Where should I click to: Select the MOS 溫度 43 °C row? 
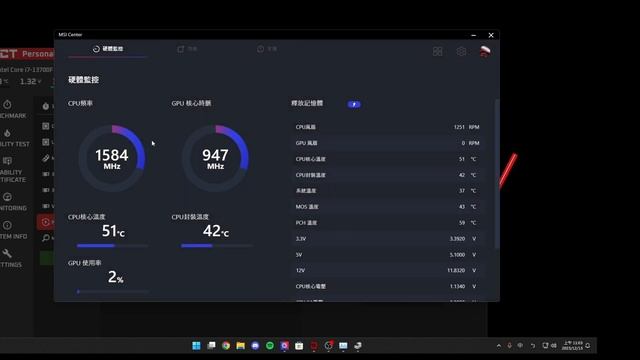point(387,207)
